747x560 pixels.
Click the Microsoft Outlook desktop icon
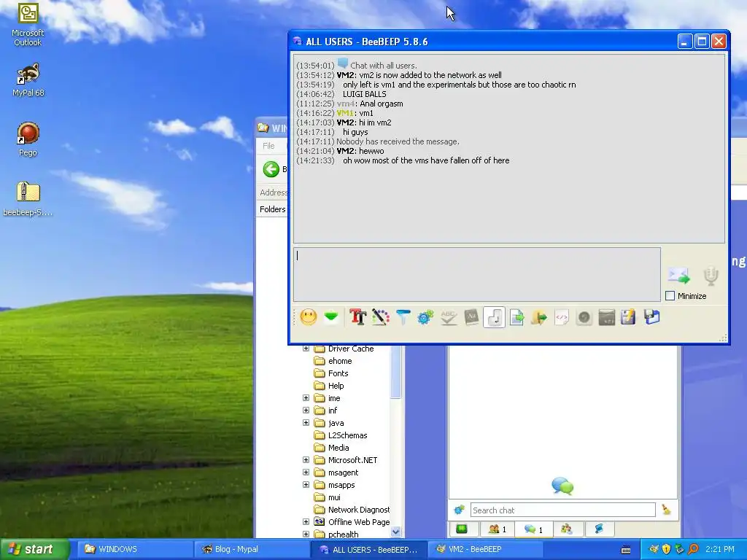click(28, 24)
